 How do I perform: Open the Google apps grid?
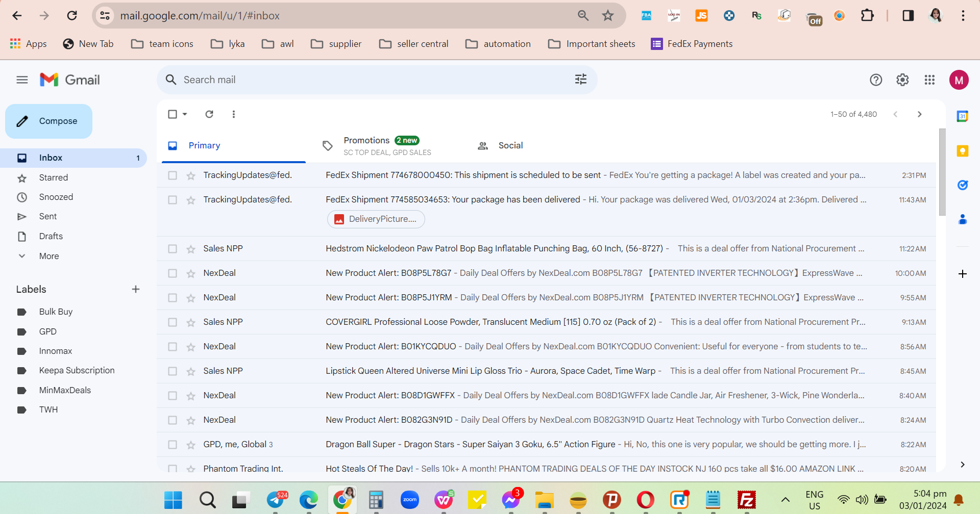(x=929, y=80)
